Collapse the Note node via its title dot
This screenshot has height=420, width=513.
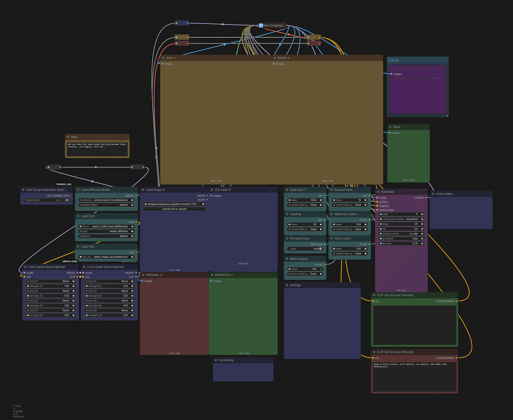point(68,137)
